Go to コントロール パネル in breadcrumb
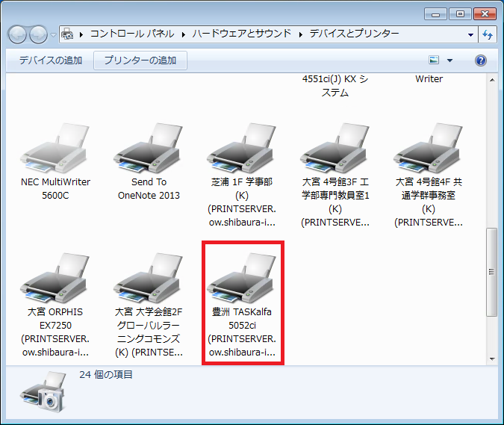 [x=131, y=34]
